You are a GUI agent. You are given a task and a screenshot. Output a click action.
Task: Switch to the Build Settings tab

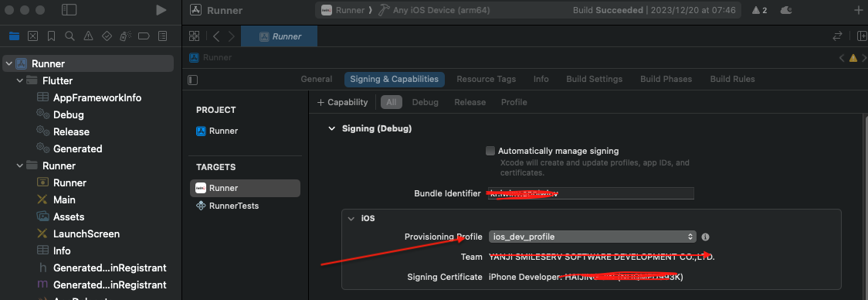pos(594,80)
